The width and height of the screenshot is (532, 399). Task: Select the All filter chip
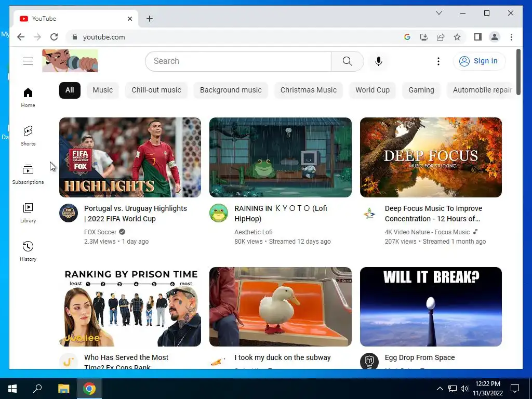tap(70, 90)
